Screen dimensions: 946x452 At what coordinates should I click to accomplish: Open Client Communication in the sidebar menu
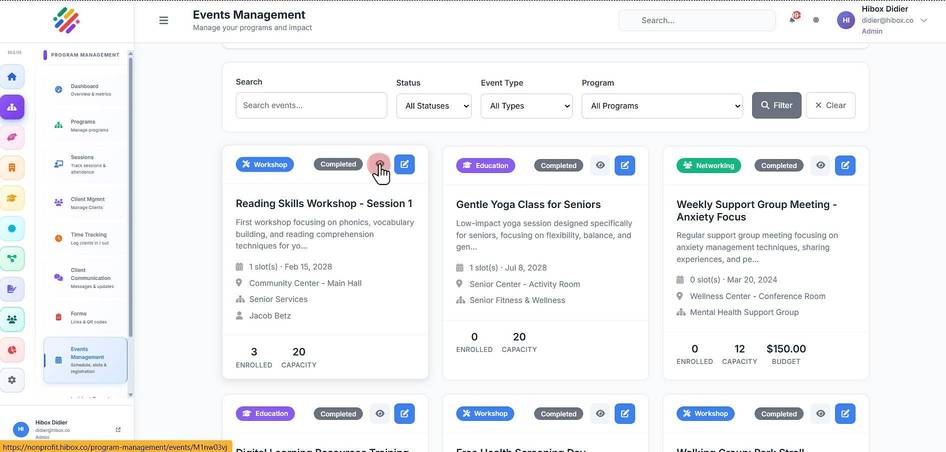click(86, 278)
